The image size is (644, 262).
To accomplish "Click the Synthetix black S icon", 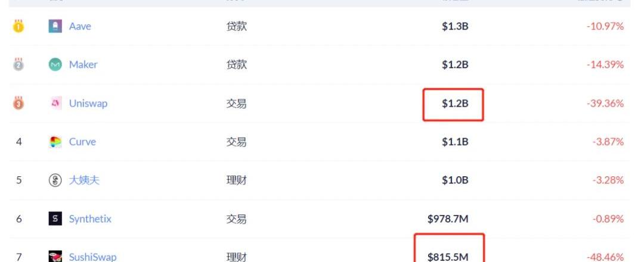I will coord(55,219).
